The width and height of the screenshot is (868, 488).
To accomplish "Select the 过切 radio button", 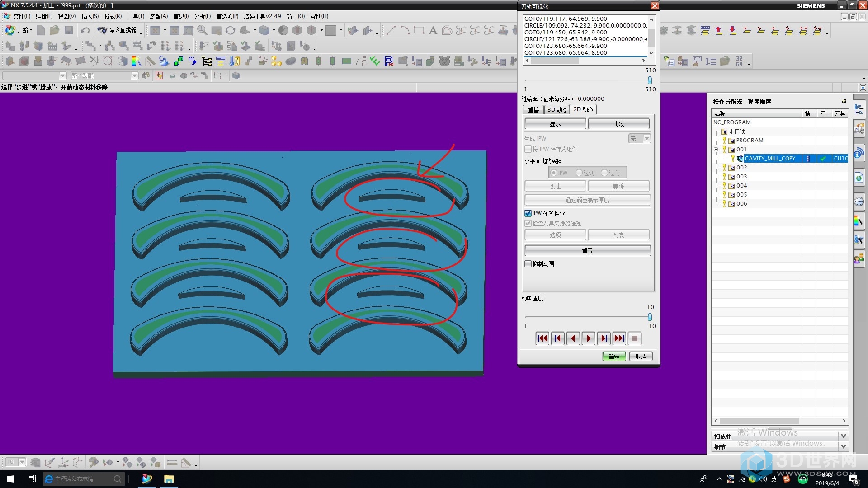I will point(579,173).
